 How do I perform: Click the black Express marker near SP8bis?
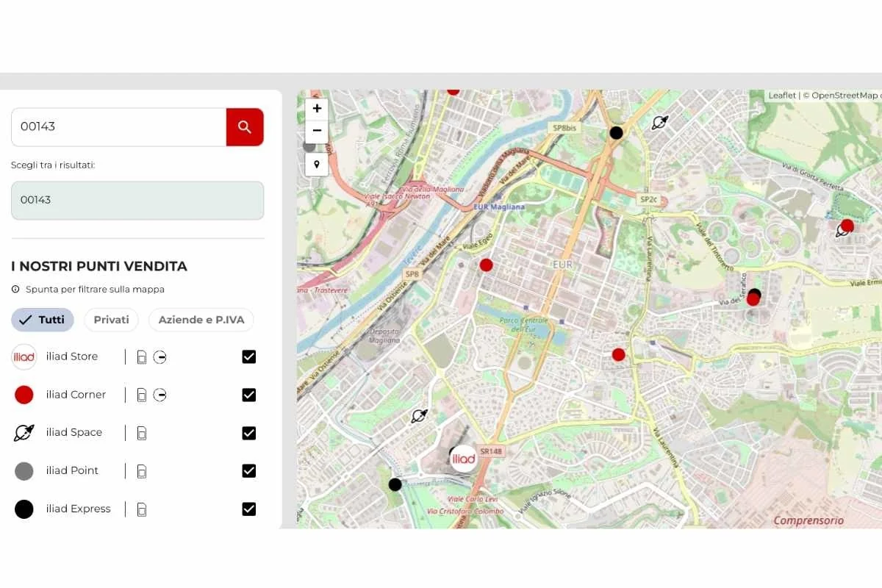point(616,132)
